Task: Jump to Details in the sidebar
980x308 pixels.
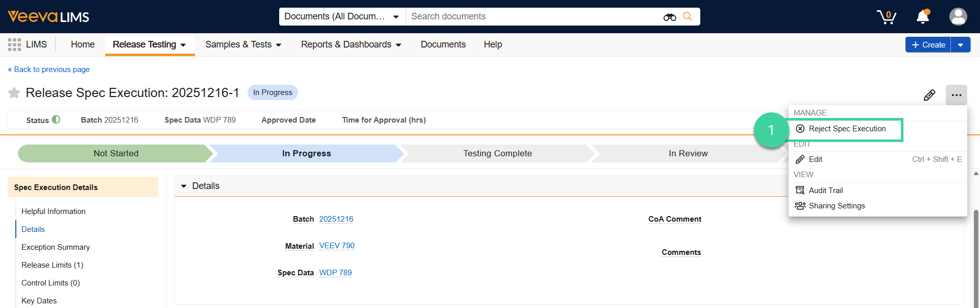Action: tap(33, 229)
